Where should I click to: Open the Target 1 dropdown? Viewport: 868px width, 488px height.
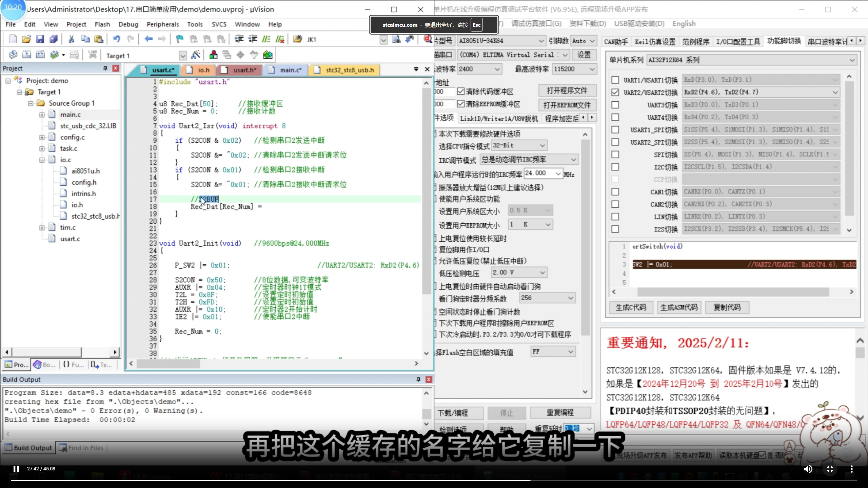[183, 55]
